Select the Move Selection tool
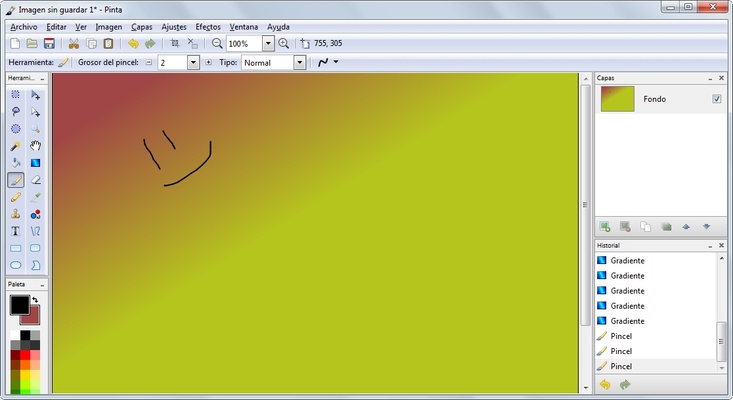Viewport: 733px width, 400px height. click(36, 112)
